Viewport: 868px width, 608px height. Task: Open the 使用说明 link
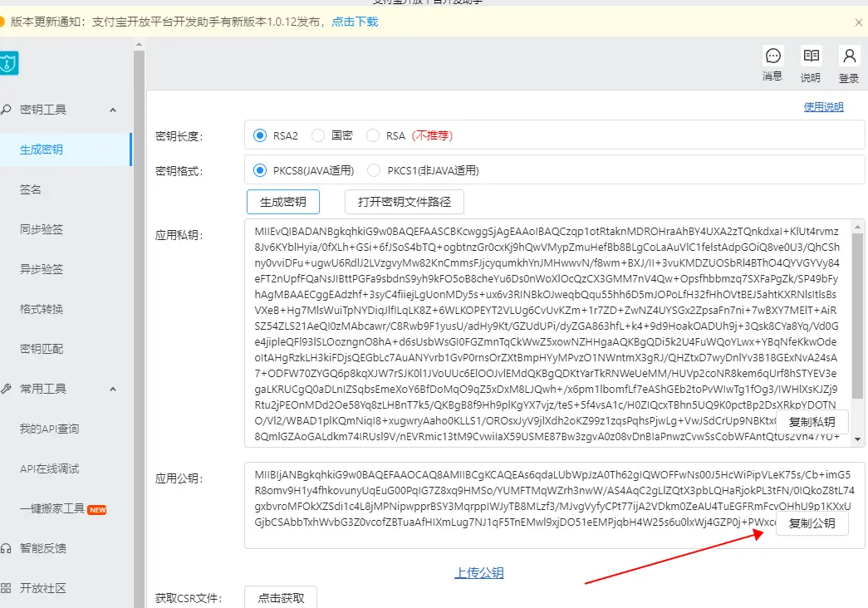[823, 107]
